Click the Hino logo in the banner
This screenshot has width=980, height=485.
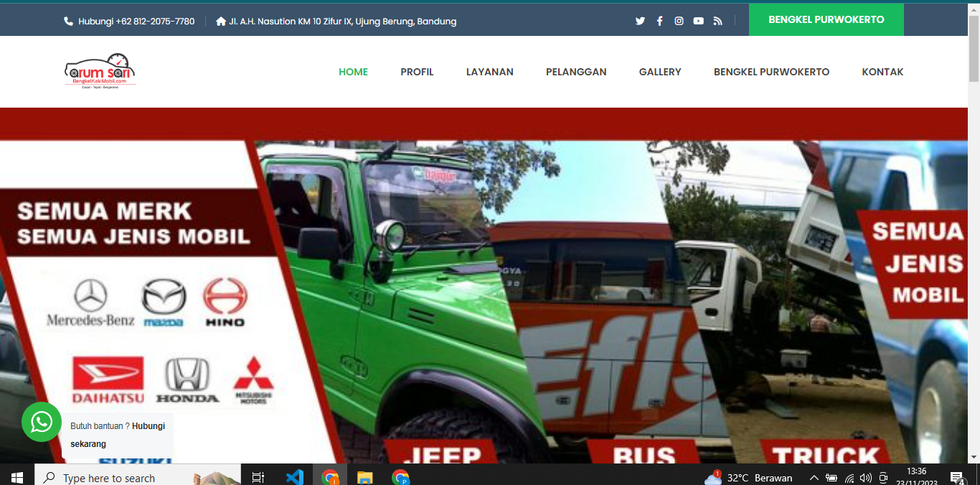tap(225, 303)
